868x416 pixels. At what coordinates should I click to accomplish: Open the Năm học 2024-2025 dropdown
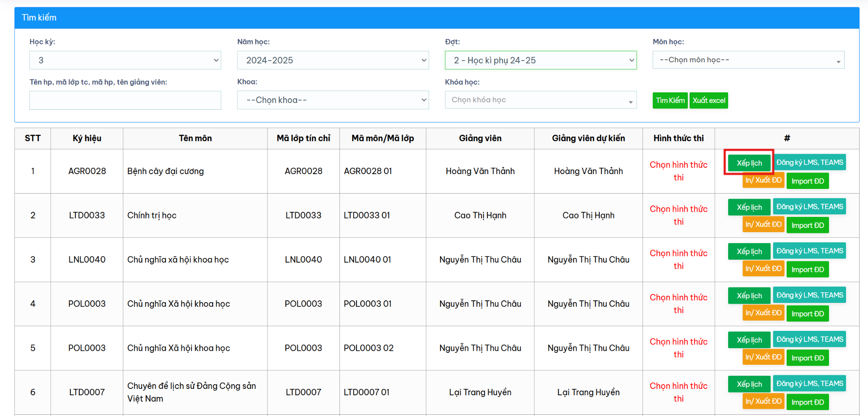tap(333, 60)
